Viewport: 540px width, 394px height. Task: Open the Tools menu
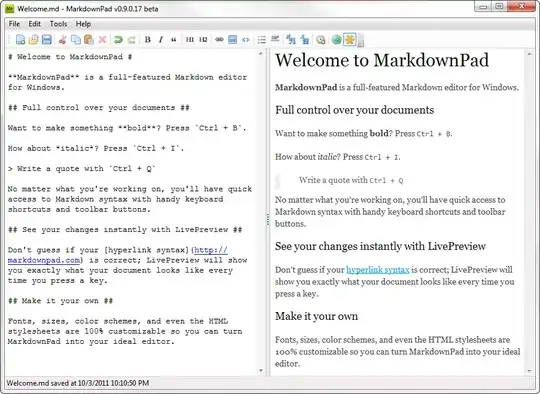(x=58, y=24)
